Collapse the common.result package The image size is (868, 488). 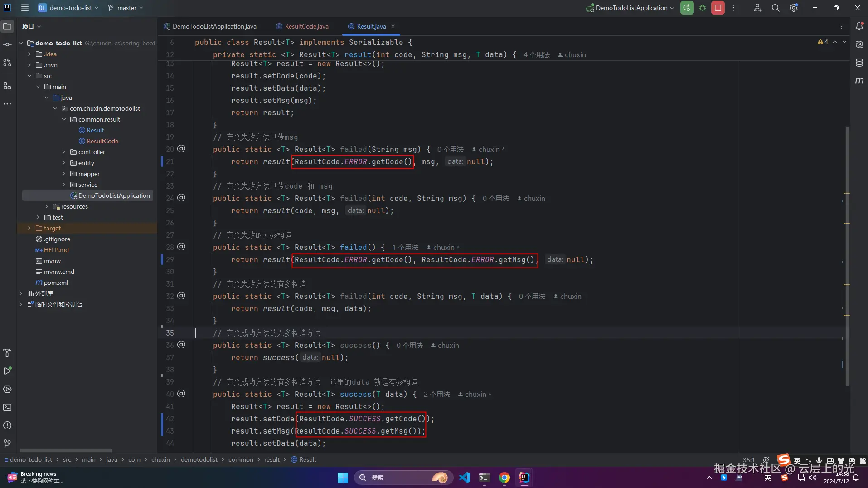[x=64, y=119]
